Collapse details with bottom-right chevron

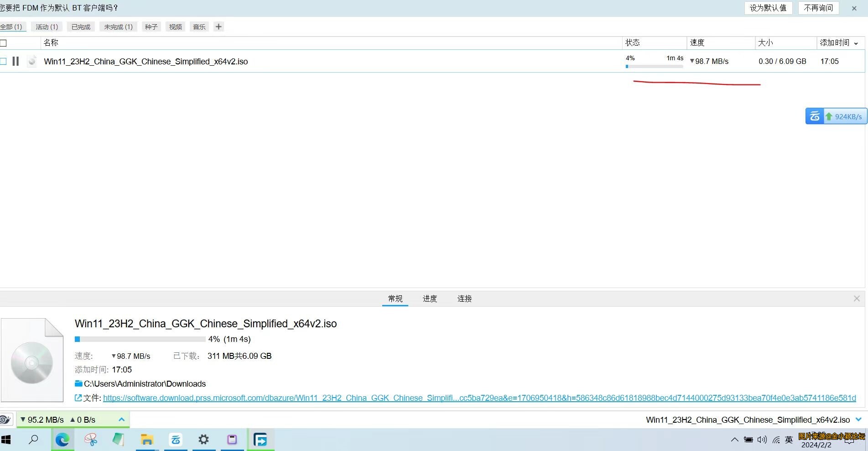pyautogui.click(x=859, y=420)
